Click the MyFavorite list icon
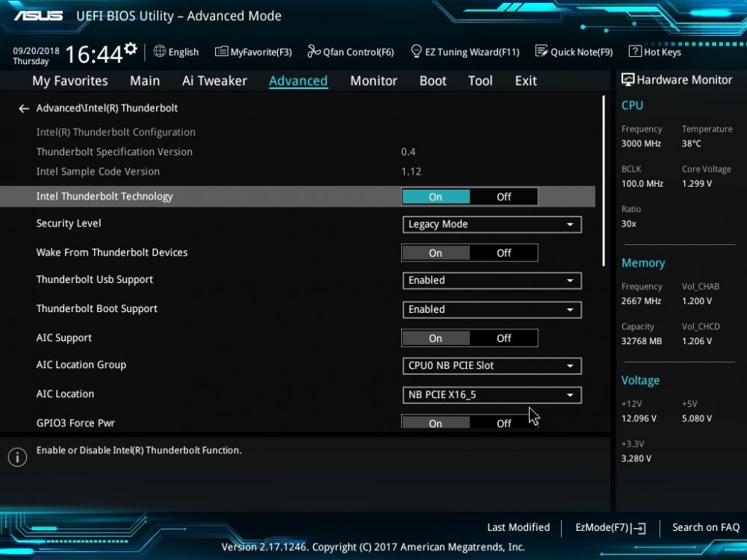The image size is (747, 560). coord(221,52)
